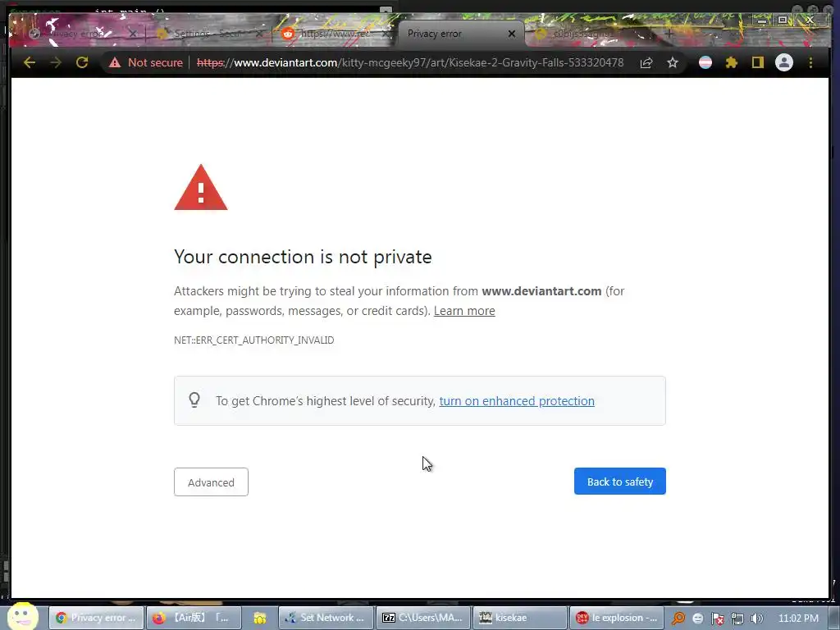The image size is (840, 630).
Task: Click the forward navigation arrow
Action: tap(56, 62)
